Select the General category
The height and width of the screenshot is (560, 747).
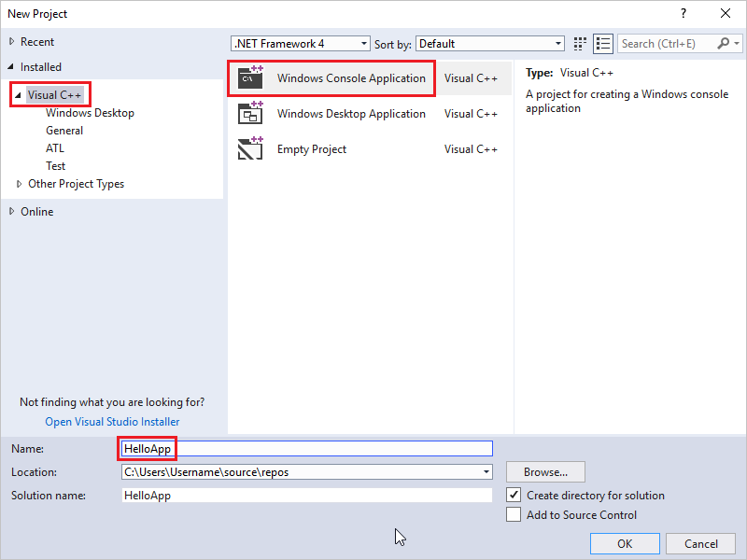64,131
